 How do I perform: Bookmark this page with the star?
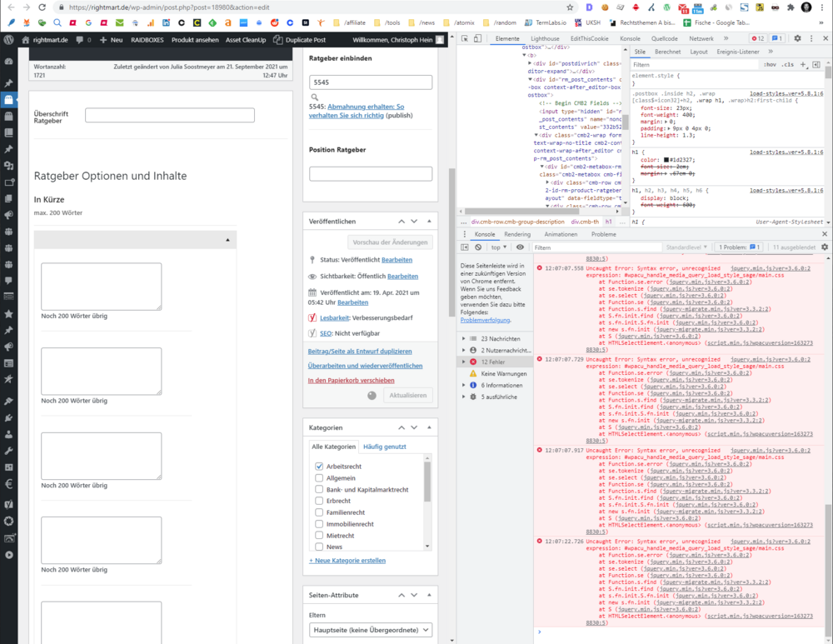tap(570, 7)
